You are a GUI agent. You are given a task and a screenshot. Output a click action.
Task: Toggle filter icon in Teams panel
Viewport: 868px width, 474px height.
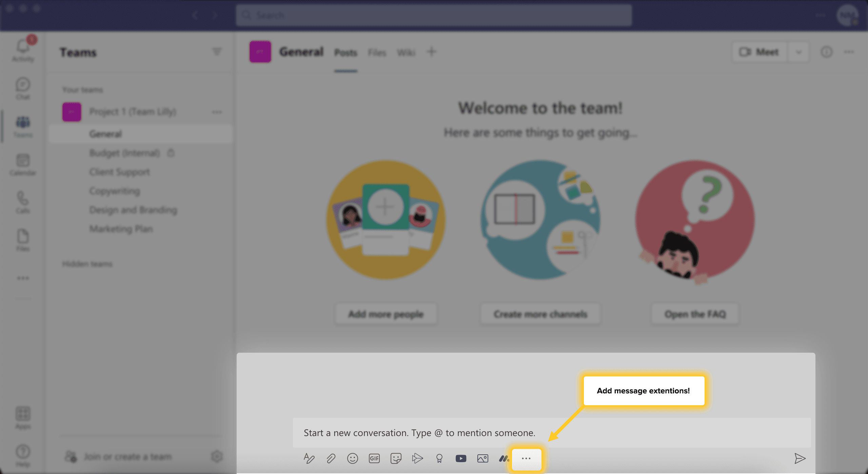(x=217, y=52)
